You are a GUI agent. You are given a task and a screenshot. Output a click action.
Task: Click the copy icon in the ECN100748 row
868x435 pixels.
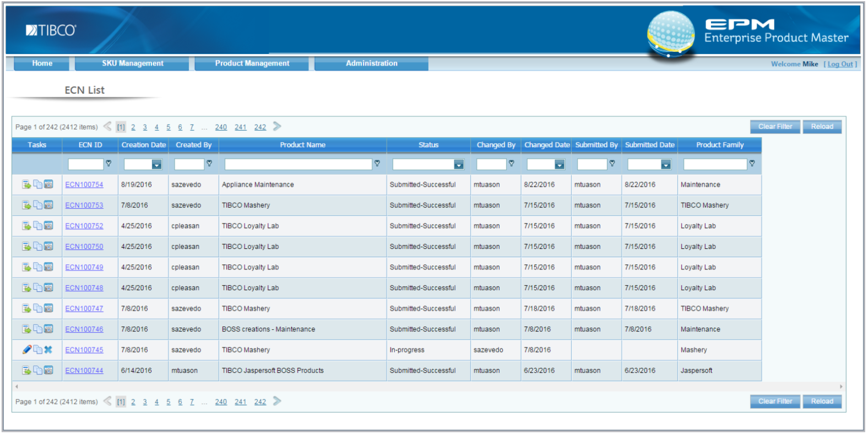click(x=37, y=288)
